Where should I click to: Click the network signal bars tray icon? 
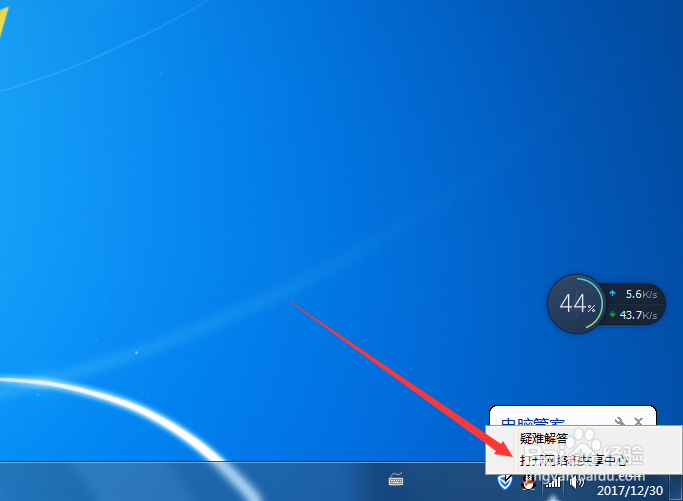click(x=553, y=482)
